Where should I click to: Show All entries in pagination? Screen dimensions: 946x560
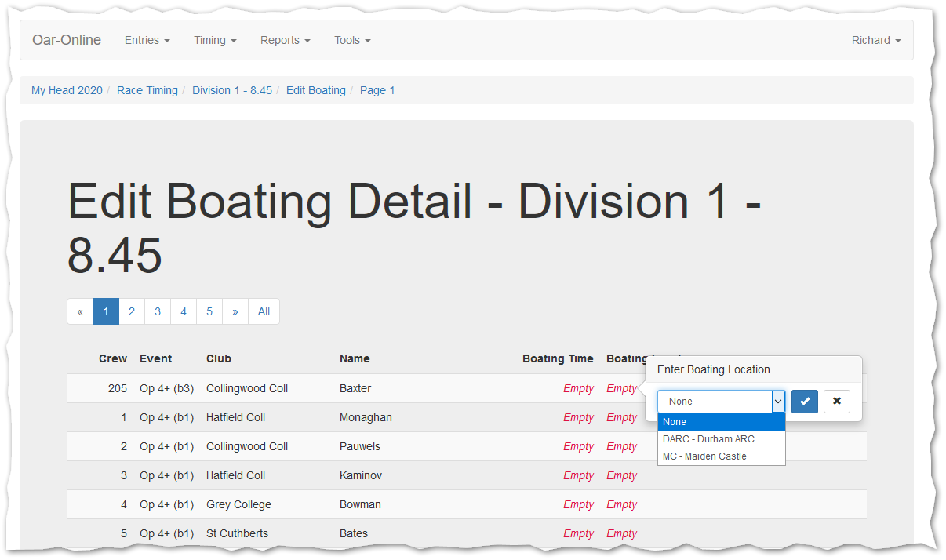coord(264,311)
